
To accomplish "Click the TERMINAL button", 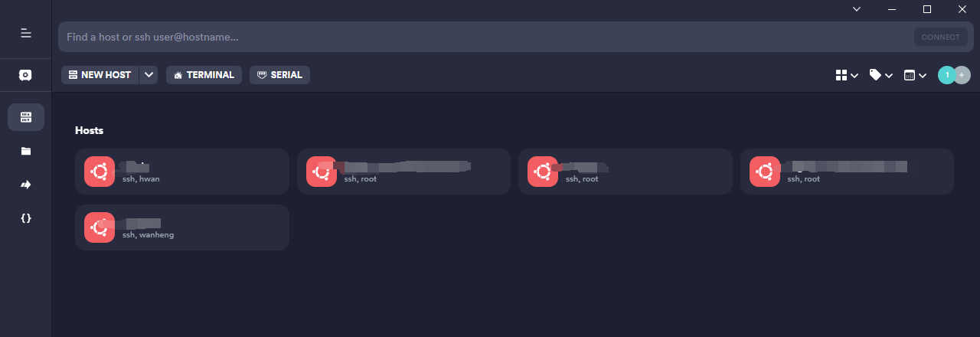I will point(204,75).
